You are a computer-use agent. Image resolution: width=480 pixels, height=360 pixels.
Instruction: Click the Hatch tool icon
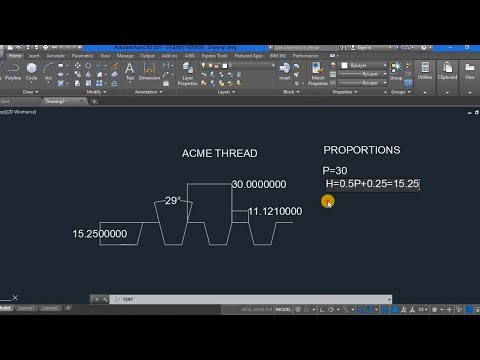point(61,83)
